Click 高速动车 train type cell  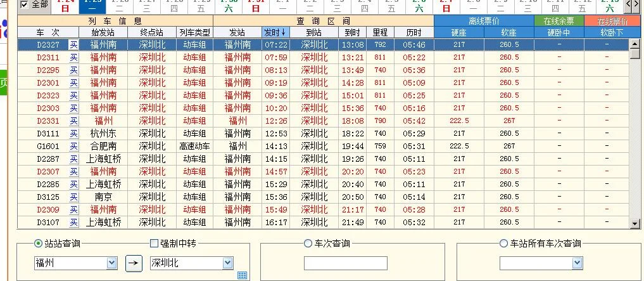194,147
